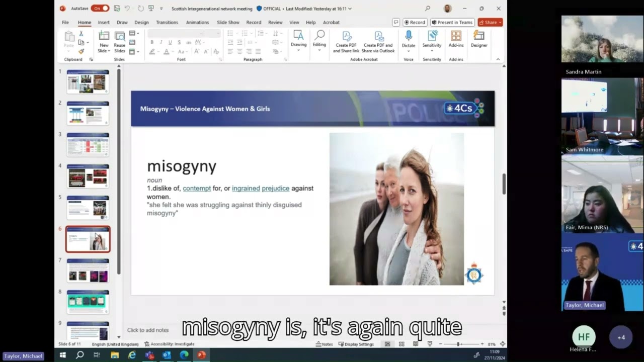Open PowerPoint from the taskbar
This screenshot has width=644, height=362.
tap(201, 355)
